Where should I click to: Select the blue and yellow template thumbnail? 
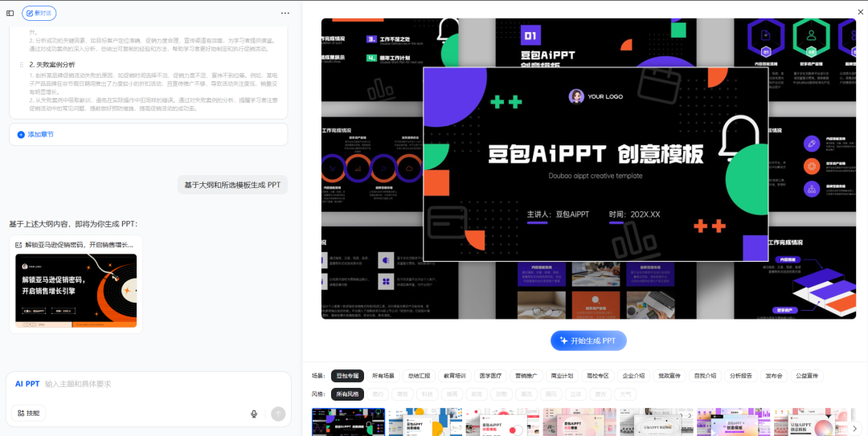point(425,422)
